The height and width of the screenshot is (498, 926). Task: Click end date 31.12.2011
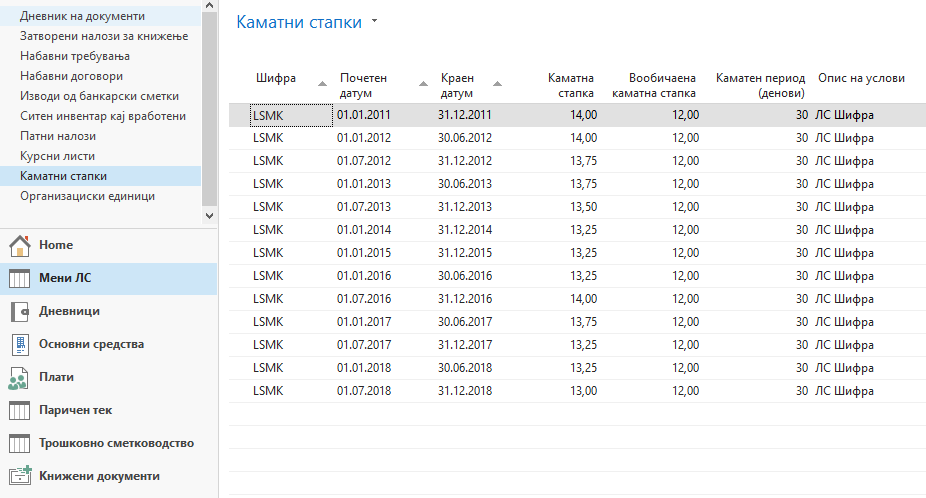tap(465, 115)
